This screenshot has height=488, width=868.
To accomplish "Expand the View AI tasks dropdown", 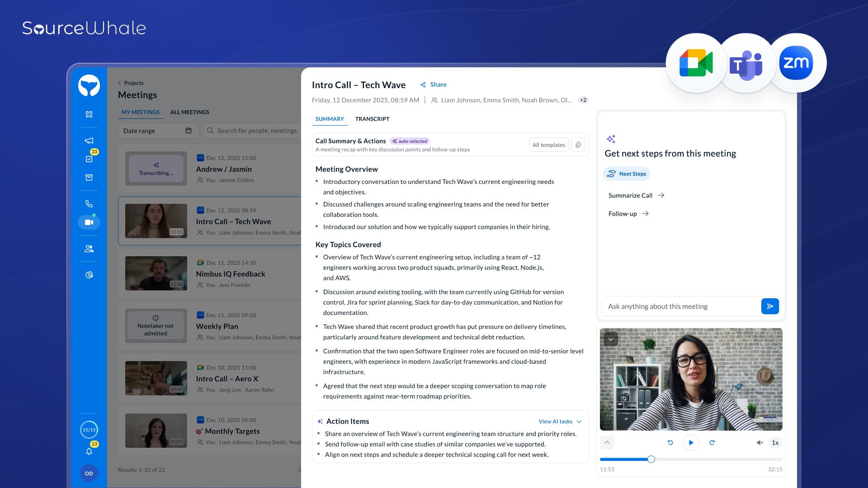I will click(560, 422).
